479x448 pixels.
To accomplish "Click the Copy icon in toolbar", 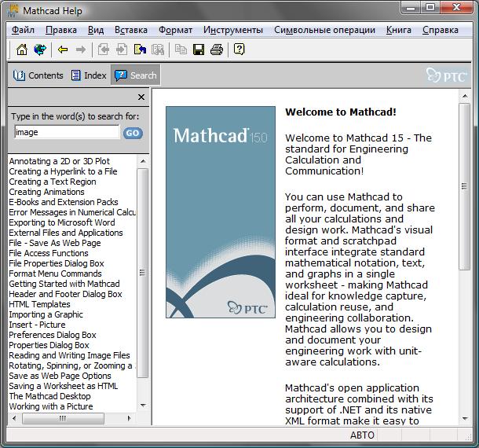I will [181, 50].
